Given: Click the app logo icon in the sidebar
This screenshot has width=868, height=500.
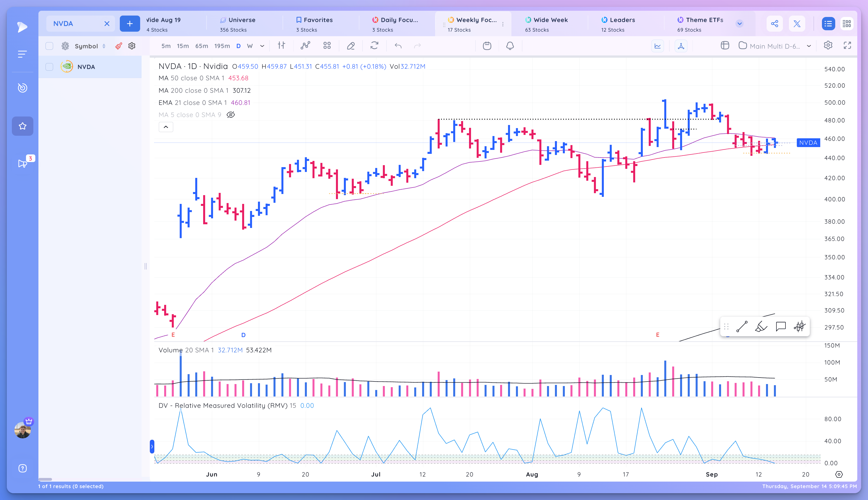Looking at the screenshot, I should [22, 27].
